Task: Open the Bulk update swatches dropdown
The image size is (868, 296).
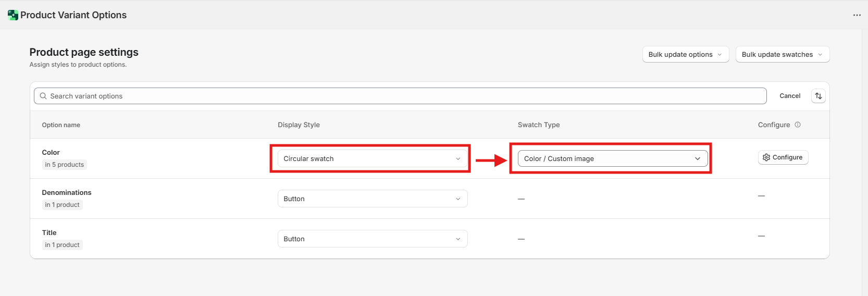Action: 782,54
